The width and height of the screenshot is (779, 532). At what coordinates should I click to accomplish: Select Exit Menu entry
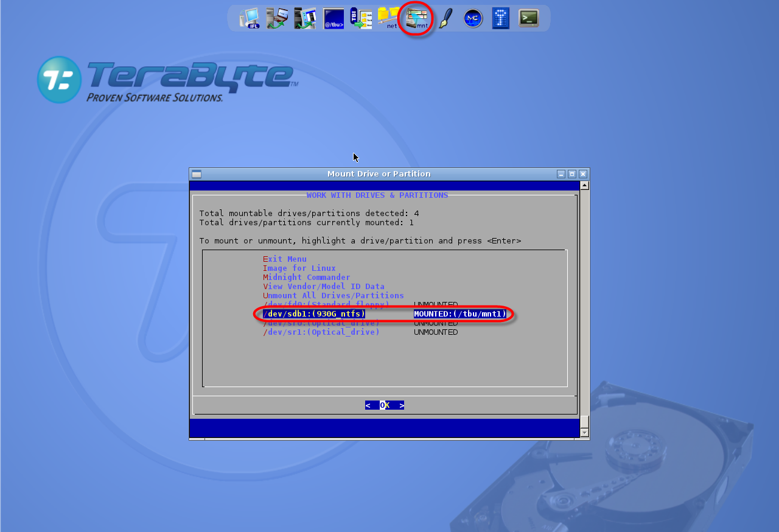[285, 259]
